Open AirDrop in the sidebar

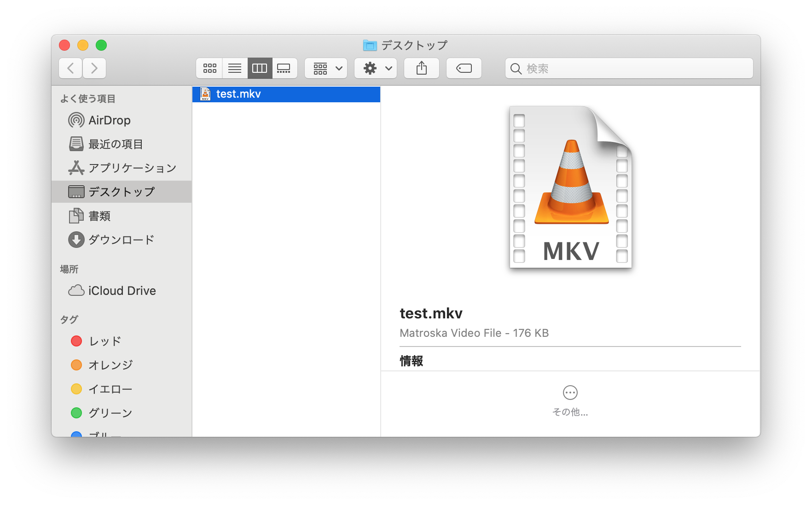(122, 120)
